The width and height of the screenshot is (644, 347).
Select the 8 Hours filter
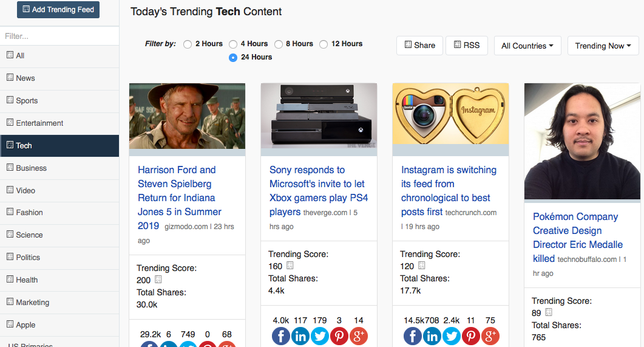(x=279, y=44)
